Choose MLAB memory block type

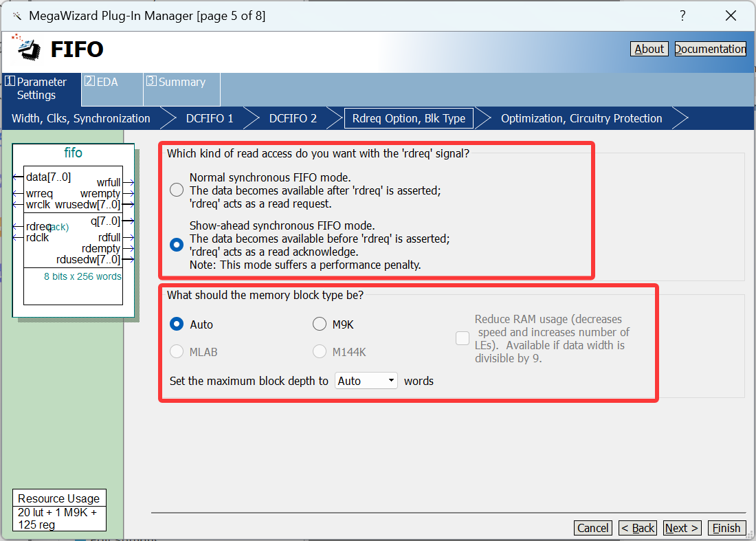(177, 351)
